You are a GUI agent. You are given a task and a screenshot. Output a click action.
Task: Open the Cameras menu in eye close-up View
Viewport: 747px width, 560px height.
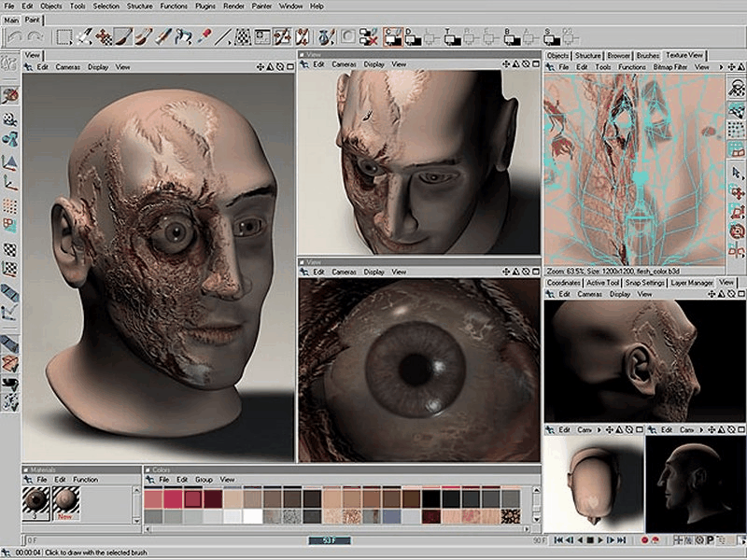344,272
